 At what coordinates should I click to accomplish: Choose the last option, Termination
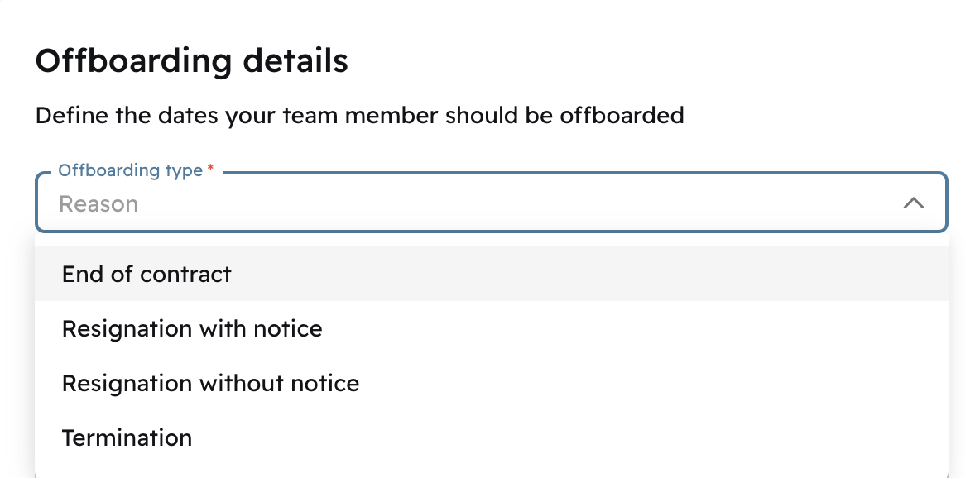[x=127, y=437]
